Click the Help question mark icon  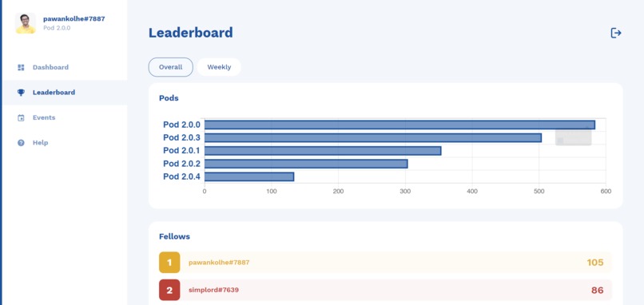[21, 143]
